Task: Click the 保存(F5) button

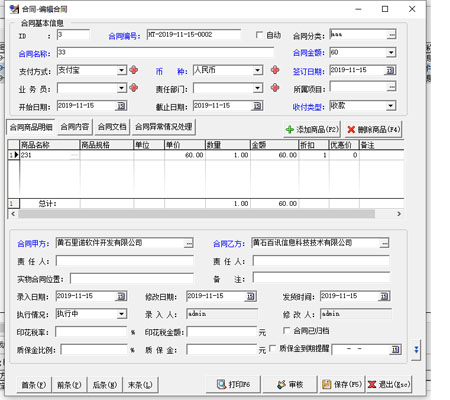Action: point(342,385)
